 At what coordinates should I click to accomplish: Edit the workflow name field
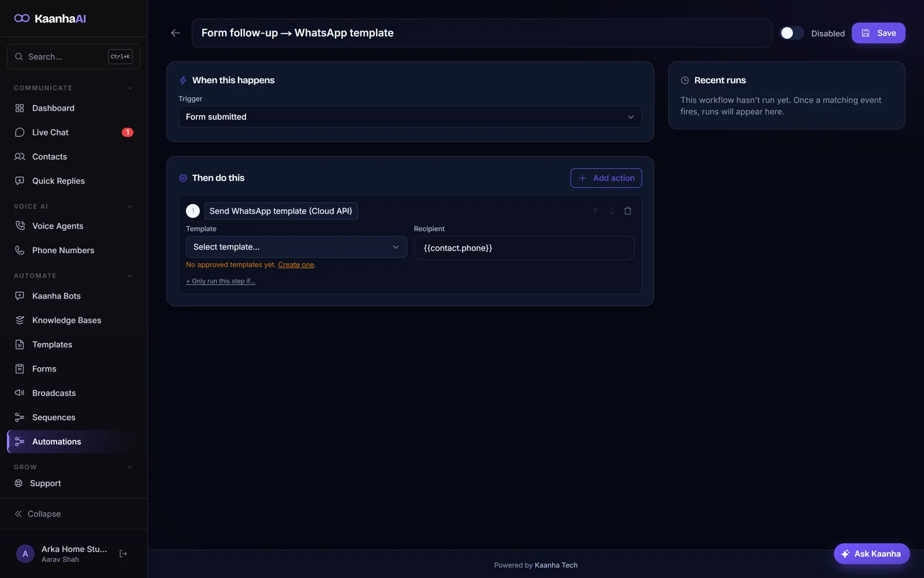coord(482,33)
